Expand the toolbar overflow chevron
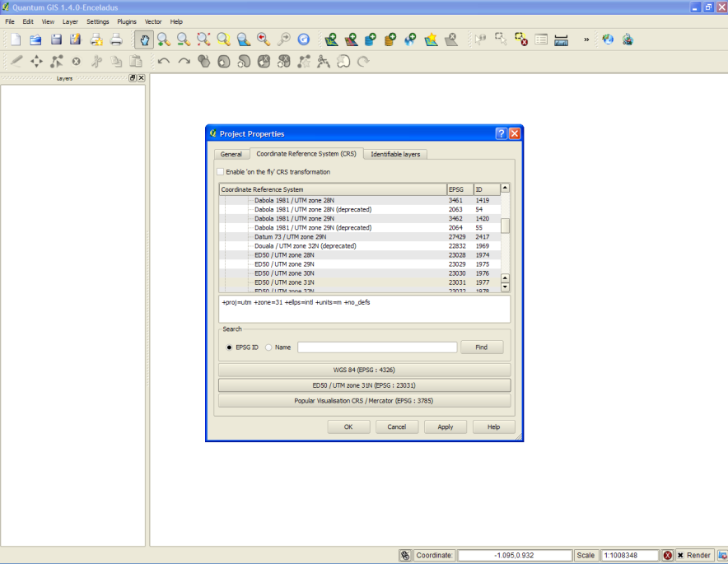 point(586,40)
